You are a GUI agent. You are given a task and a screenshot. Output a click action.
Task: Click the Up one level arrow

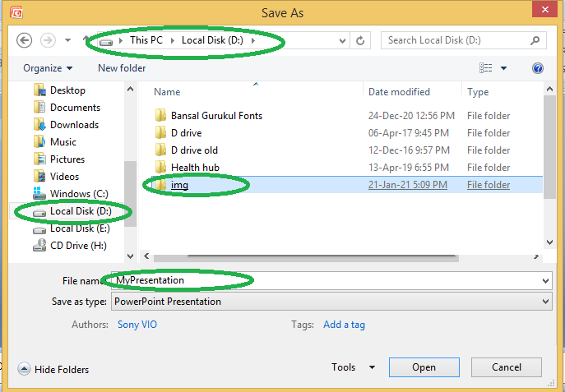86,40
